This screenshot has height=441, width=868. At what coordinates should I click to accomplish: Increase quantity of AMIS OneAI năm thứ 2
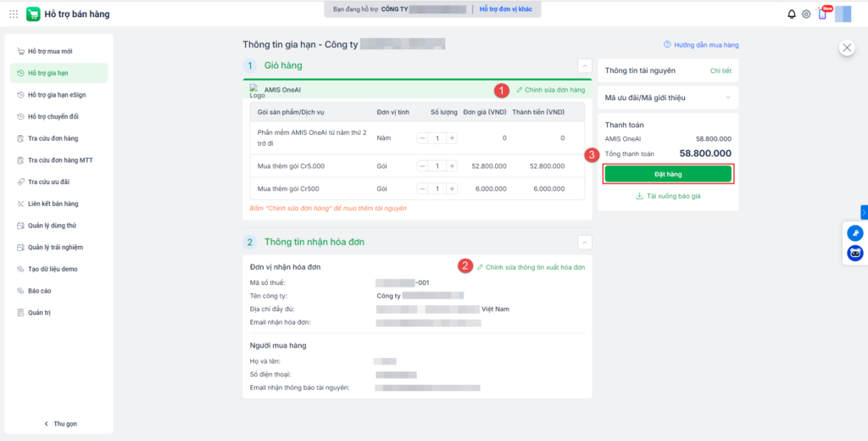[452, 138]
